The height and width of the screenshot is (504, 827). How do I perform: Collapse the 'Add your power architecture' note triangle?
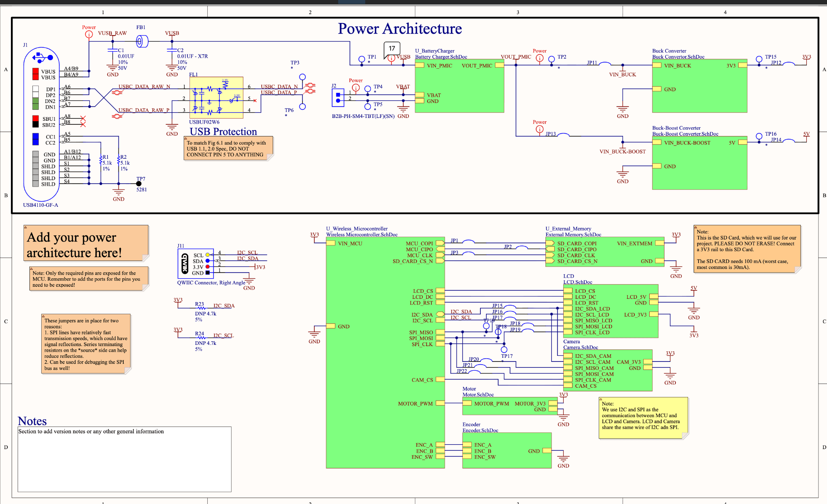(x=25, y=227)
